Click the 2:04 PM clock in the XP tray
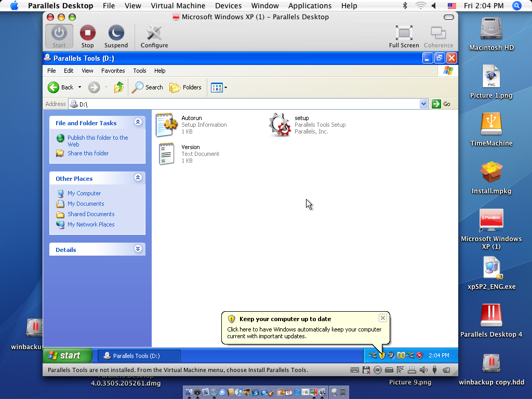This screenshot has width=532, height=399. coord(438,355)
